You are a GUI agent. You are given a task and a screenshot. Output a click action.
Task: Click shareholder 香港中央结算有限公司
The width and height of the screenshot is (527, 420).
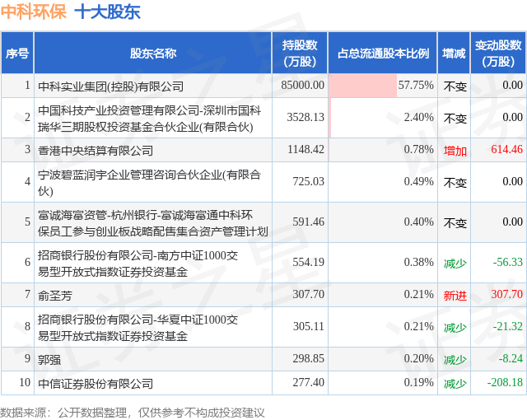pyautogui.click(x=96, y=151)
